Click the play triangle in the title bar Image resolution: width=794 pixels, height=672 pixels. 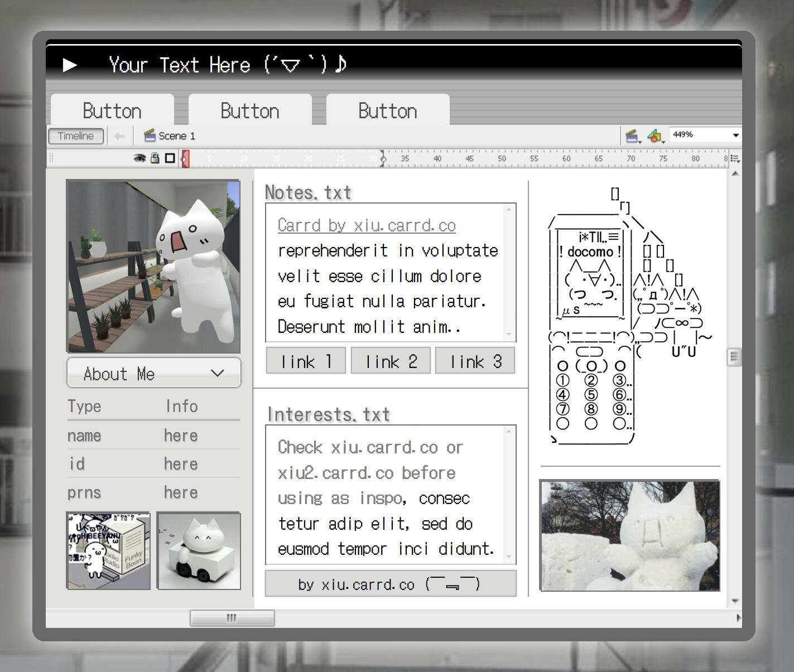70,65
